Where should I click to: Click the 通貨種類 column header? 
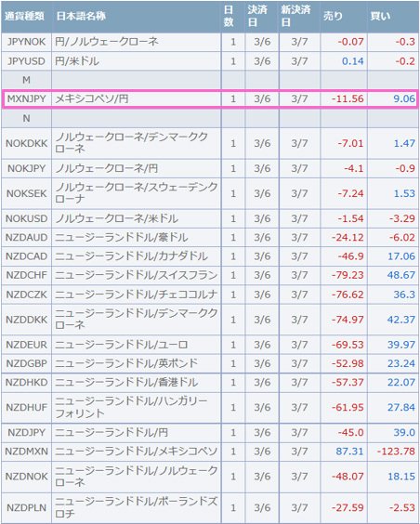pos(26,16)
